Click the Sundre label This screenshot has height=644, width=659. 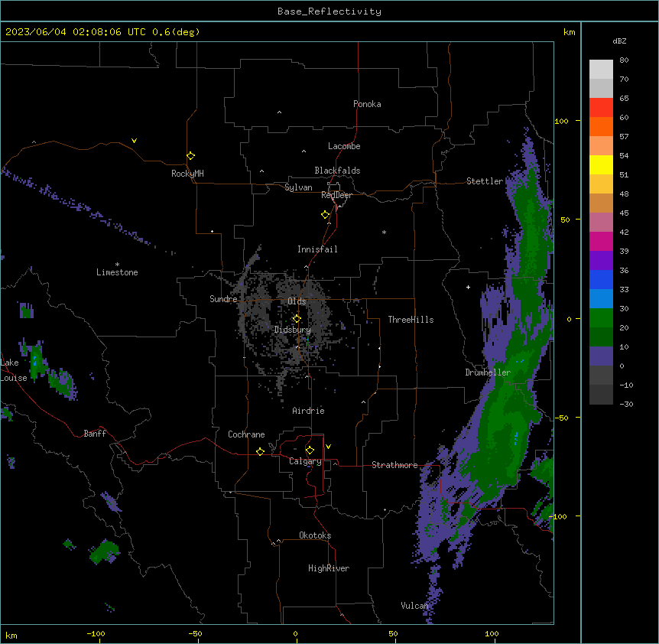coord(223,299)
